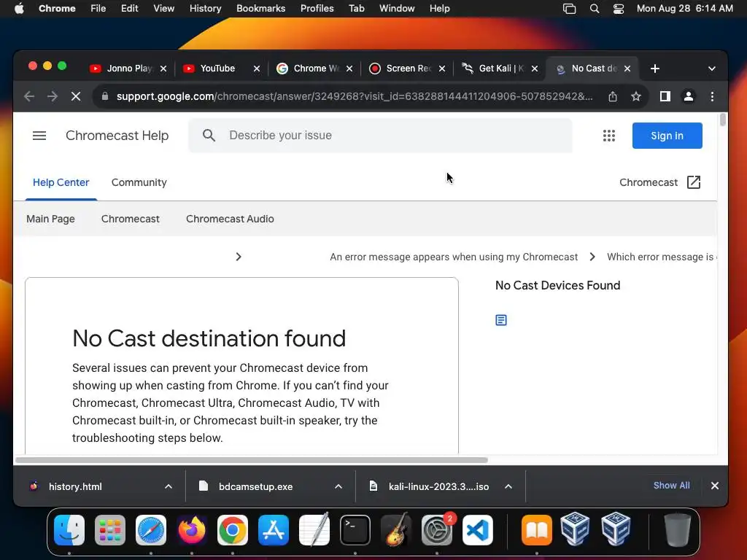747x560 pixels.
Task: Open Safari from the Dock
Action: 151,530
